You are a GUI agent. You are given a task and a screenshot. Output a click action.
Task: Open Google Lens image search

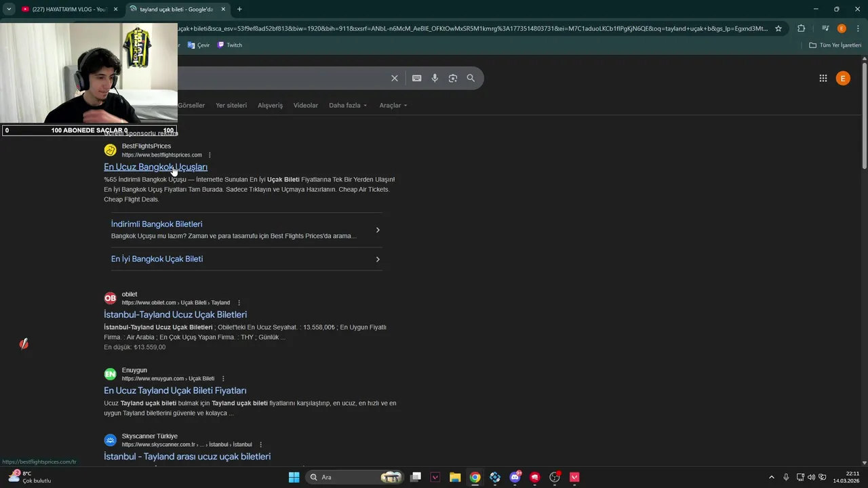[x=453, y=78]
